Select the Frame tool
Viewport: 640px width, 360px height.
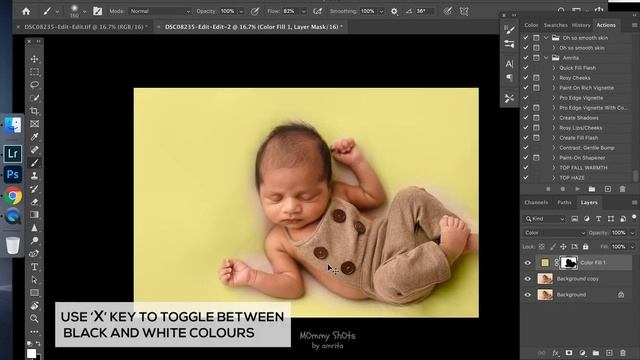pyautogui.click(x=34, y=124)
